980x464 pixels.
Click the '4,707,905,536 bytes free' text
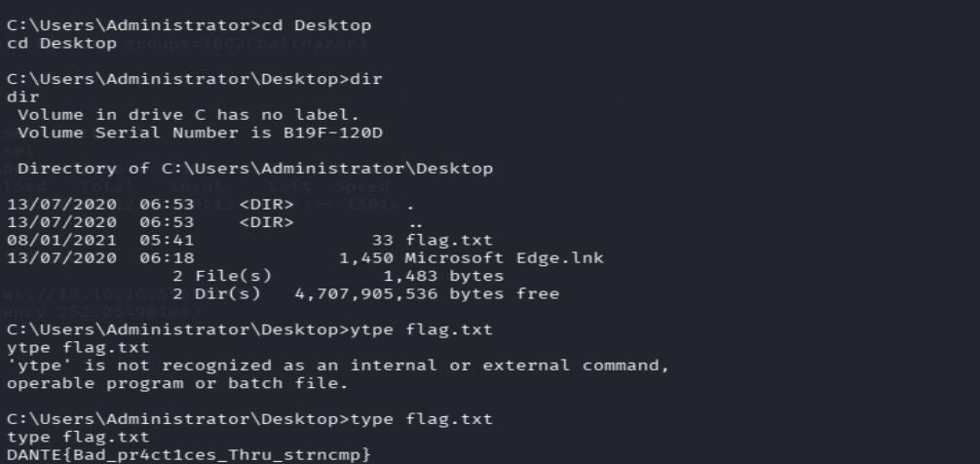[427, 294]
